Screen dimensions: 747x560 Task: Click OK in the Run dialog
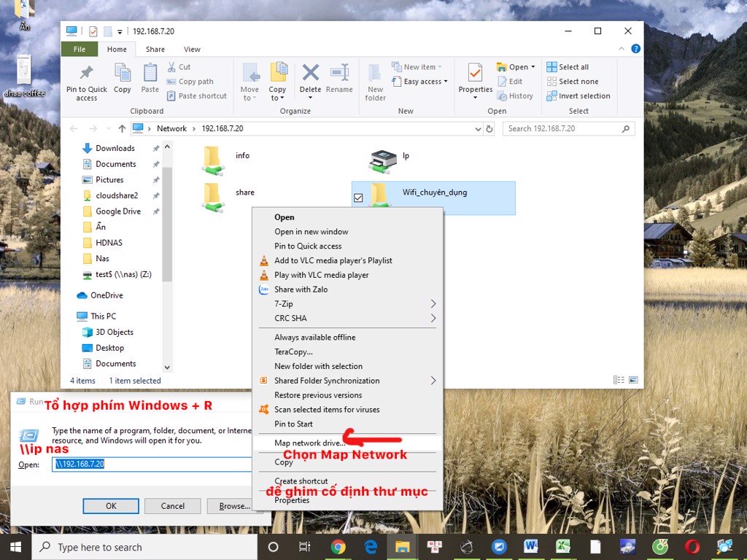pyautogui.click(x=111, y=506)
